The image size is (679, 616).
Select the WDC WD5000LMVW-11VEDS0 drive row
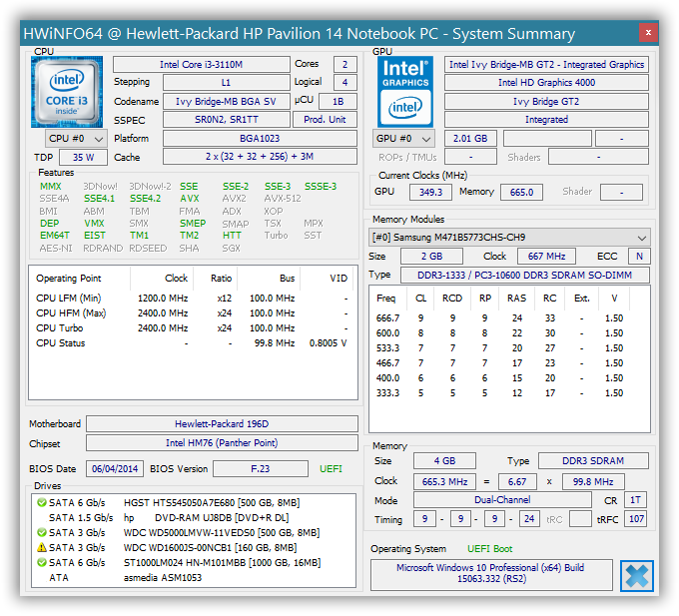(x=193, y=532)
